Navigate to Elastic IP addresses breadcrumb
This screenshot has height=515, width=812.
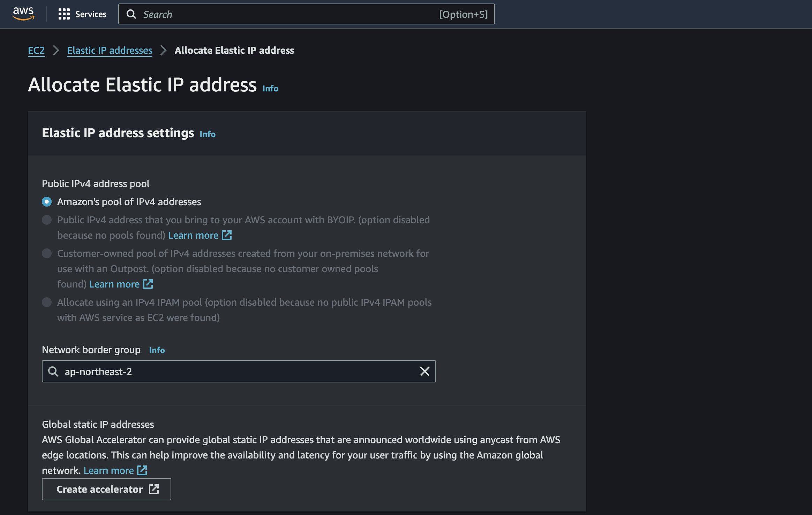[110, 50]
